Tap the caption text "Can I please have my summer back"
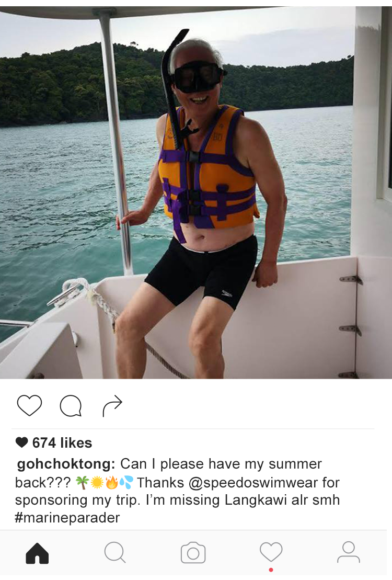Viewport: 392px width, 580px height. (x=221, y=464)
